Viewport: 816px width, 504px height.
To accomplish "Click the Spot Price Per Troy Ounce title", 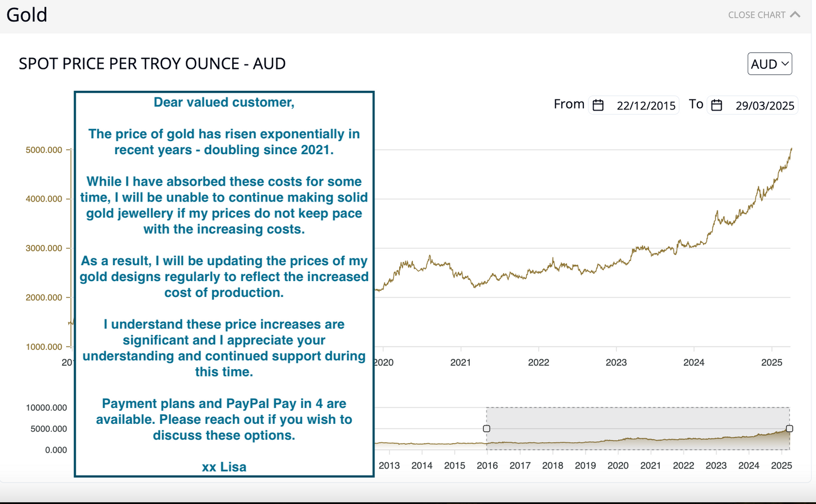I will [152, 64].
